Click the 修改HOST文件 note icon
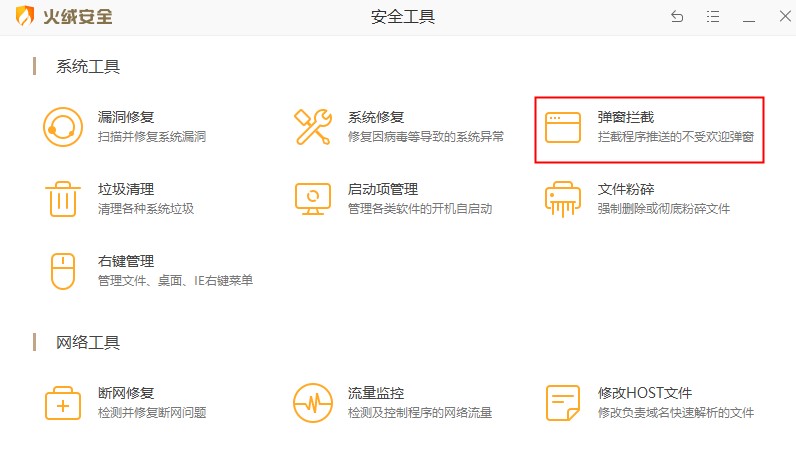 562,403
